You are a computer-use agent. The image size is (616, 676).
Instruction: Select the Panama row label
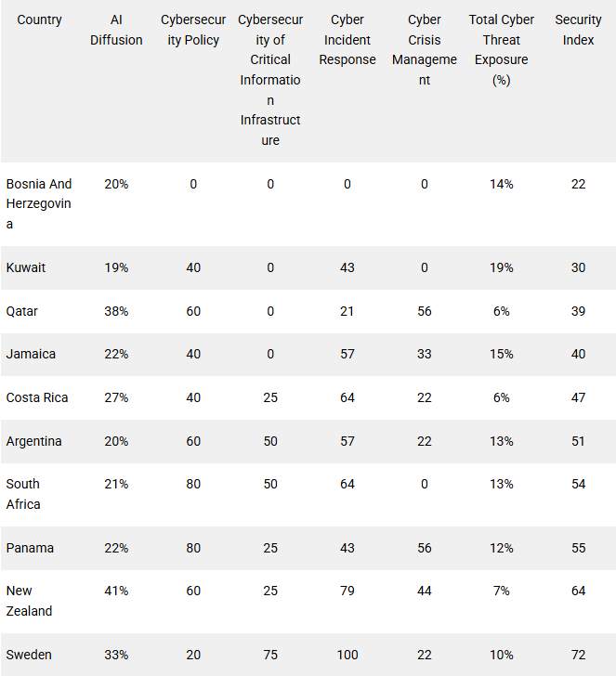point(31,548)
